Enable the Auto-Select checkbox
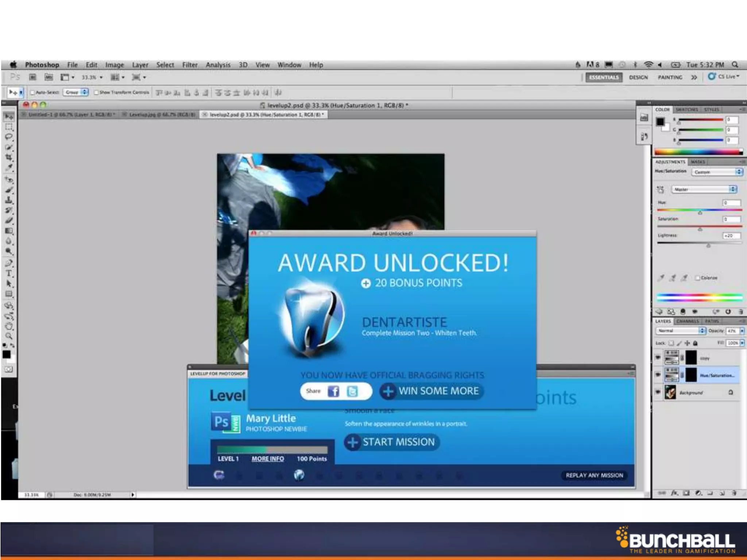The width and height of the screenshot is (747, 560). point(32,93)
